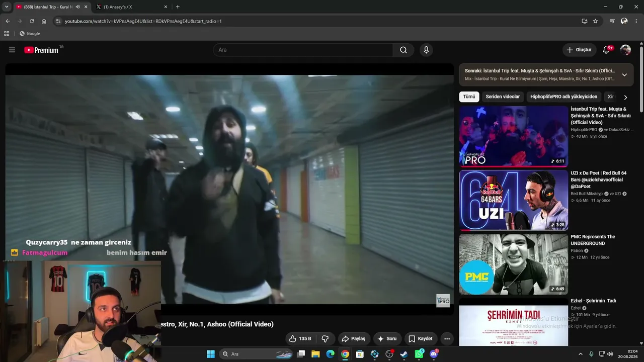Open Ezhel Şehrimin Tadı thumbnail
644x362 pixels.
tap(514, 322)
